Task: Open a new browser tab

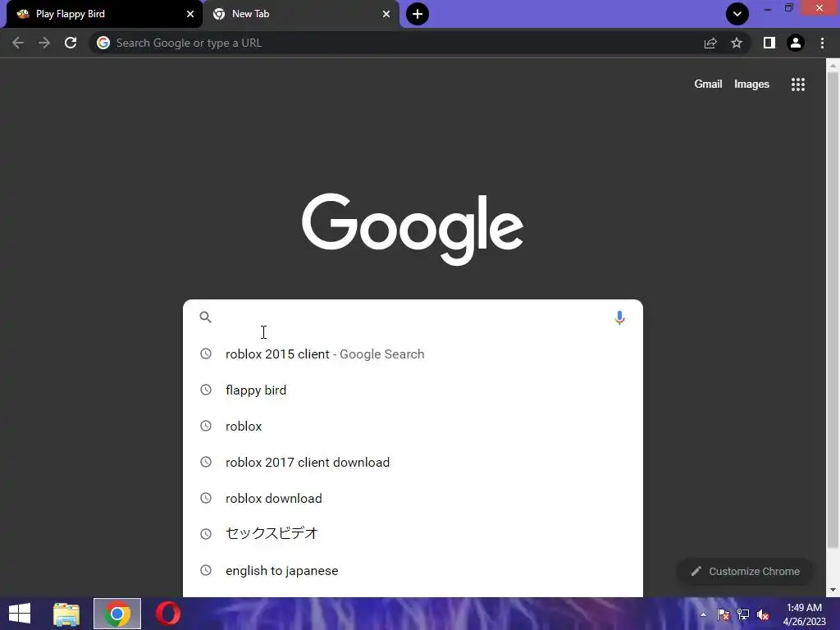Action: pos(418,14)
